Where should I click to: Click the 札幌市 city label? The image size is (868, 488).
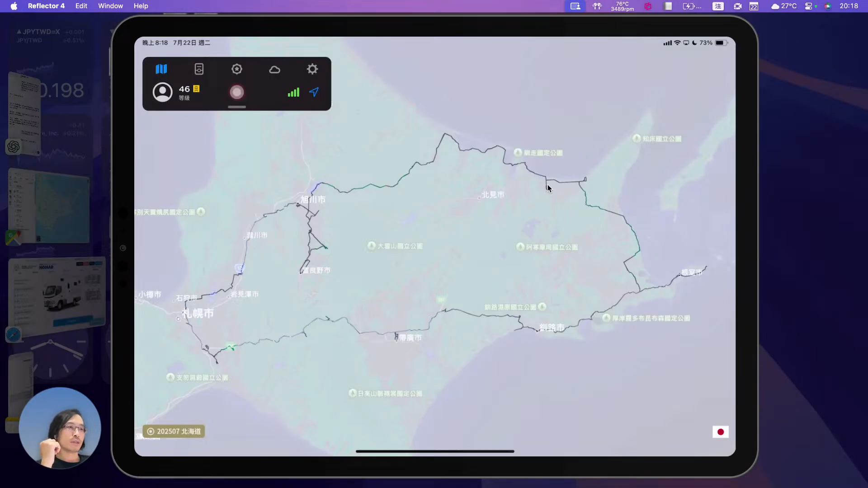click(x=198, y=313)
